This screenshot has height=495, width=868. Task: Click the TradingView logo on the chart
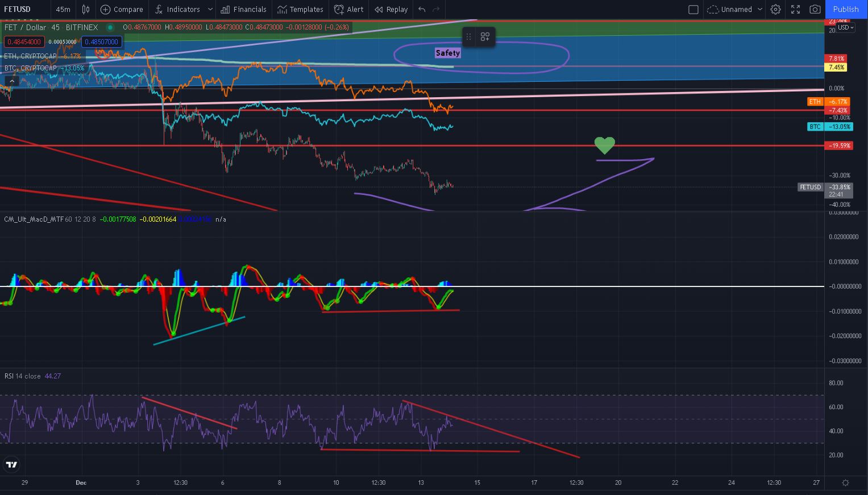pyautogui.click(x=11, y=464)
